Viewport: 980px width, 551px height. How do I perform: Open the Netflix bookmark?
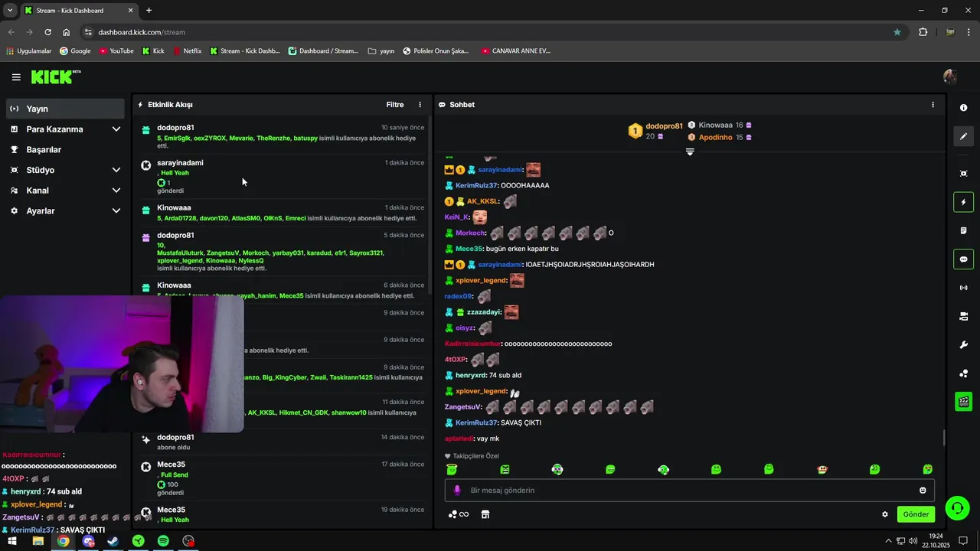pyautogui.click(x=187, y=51)
